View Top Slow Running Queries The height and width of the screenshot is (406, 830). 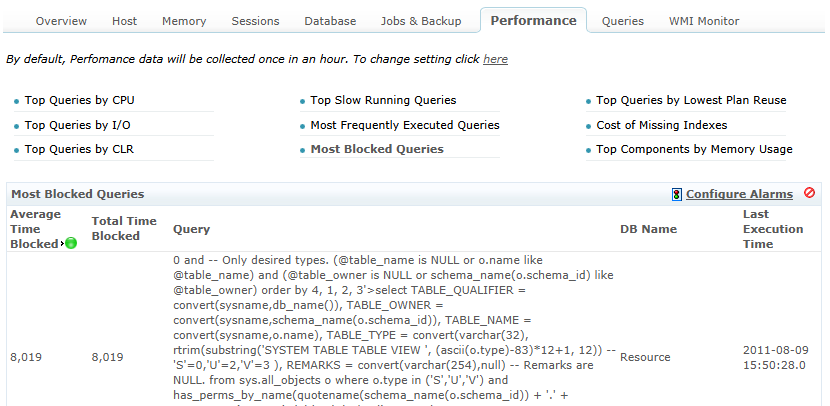383,100
